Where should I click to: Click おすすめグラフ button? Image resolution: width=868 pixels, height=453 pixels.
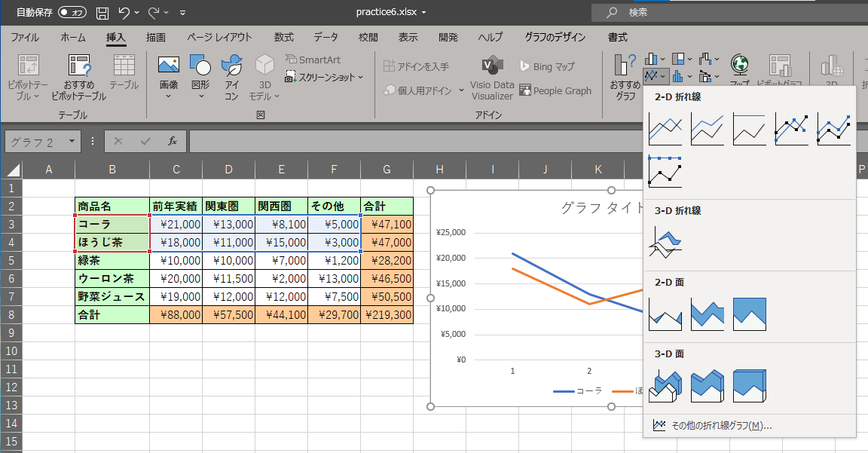click(625, 78)
